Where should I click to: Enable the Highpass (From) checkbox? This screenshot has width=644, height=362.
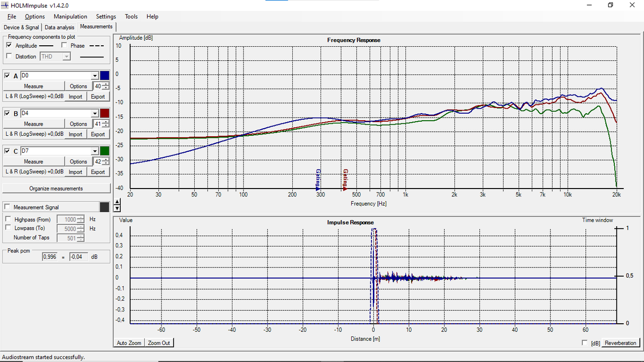[x=8, y=219]
